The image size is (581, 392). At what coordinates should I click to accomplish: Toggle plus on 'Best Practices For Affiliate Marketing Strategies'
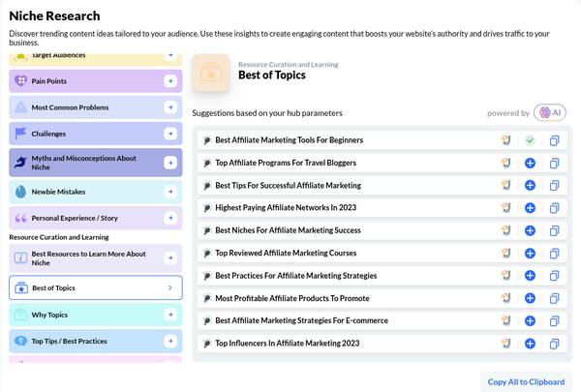pos(530,276)
